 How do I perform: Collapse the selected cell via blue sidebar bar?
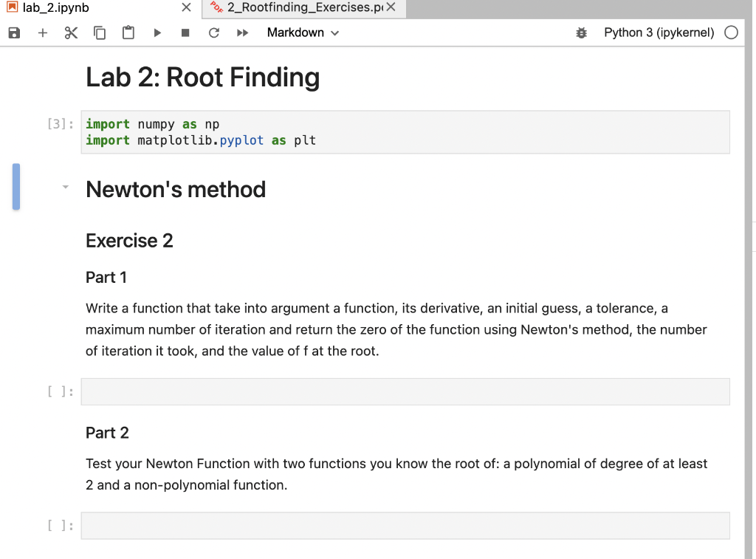(x=16, y=187)
